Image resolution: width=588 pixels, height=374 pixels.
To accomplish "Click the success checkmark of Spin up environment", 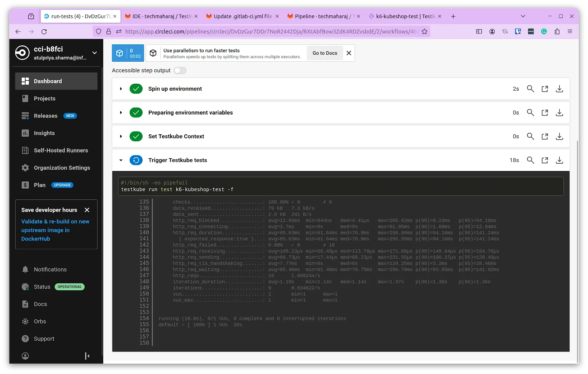I will tap(136, 89).
